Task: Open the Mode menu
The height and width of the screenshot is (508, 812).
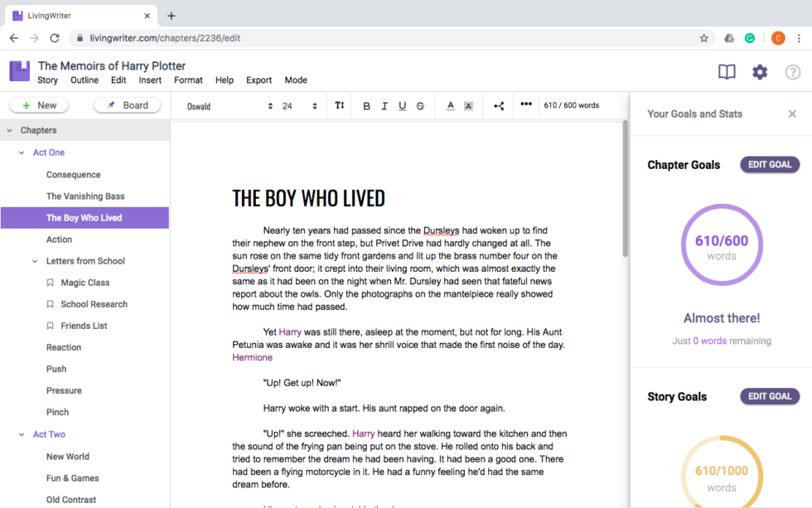Action: 296,80
